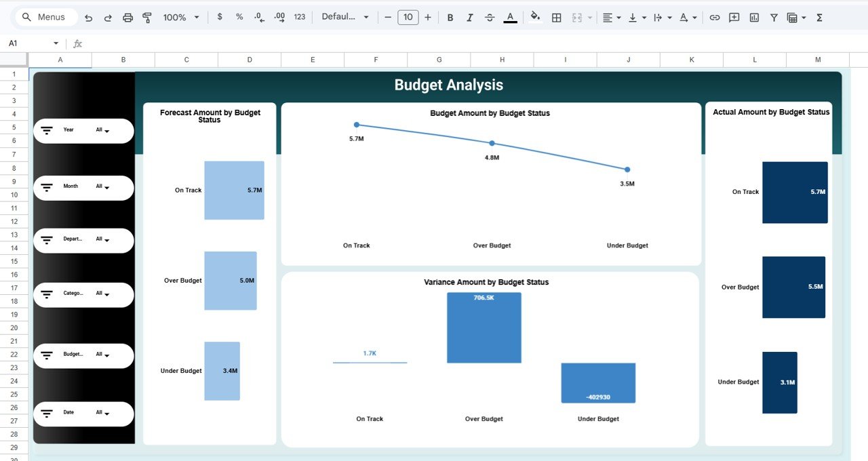Insert a comment
The width and height of the screenshot is (868, 461).
[x=734, y=17]
